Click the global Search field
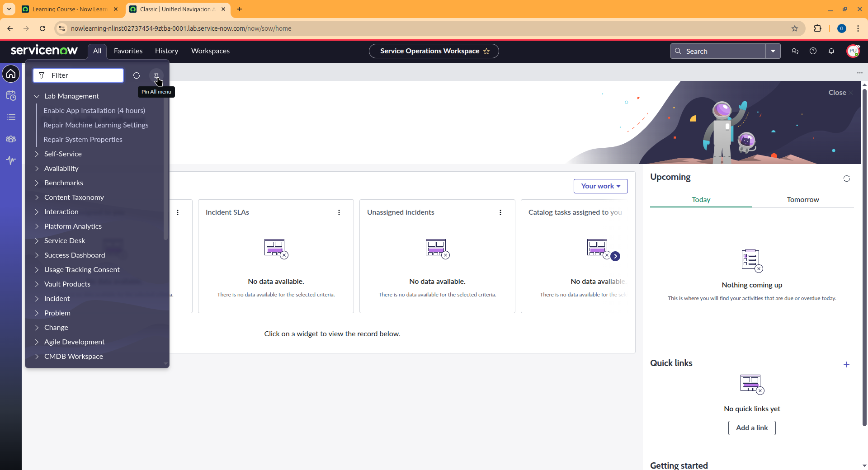This screenshot has height=470, width=868. point(718,51)
